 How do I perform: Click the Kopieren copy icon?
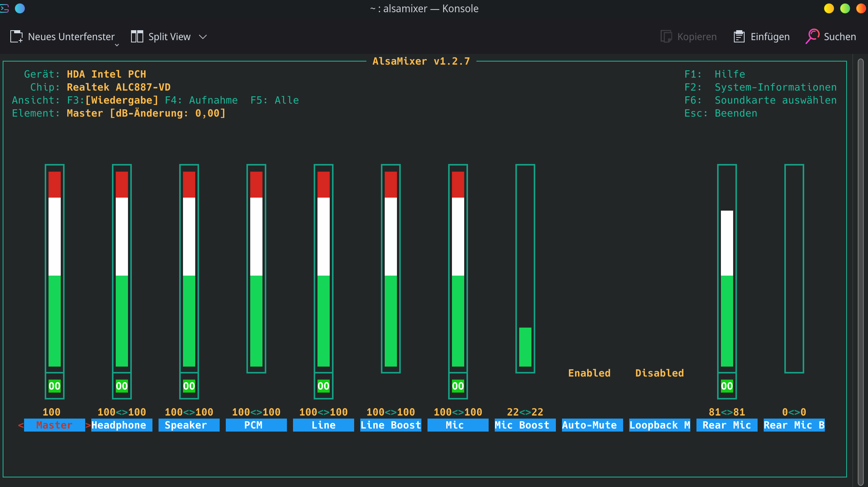click(x=666, y=37)
